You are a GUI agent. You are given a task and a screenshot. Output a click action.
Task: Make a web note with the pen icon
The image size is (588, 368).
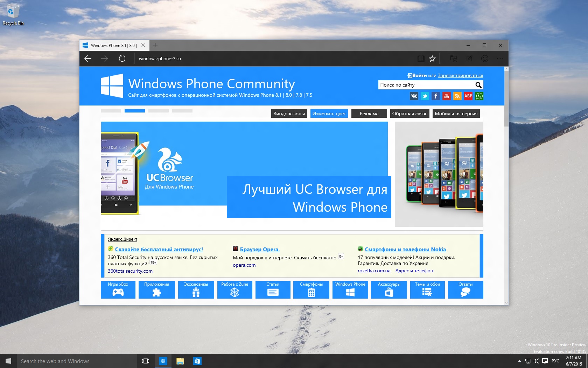469,59
